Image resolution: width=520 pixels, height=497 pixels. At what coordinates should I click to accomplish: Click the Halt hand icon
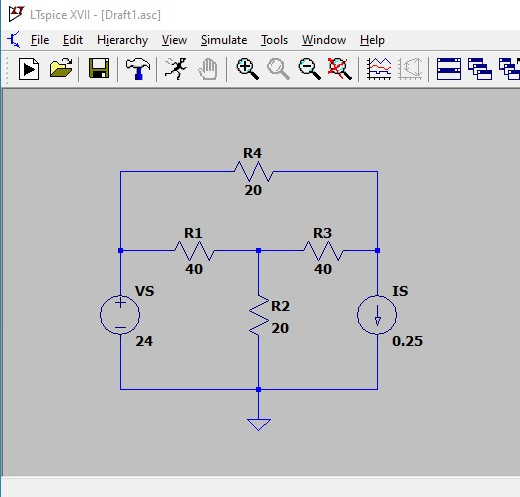click(208, 69)
